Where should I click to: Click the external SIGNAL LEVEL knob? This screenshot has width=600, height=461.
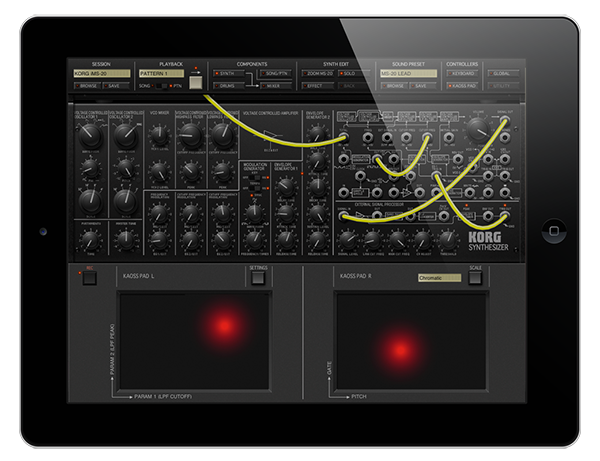click(x=347, y=240)
